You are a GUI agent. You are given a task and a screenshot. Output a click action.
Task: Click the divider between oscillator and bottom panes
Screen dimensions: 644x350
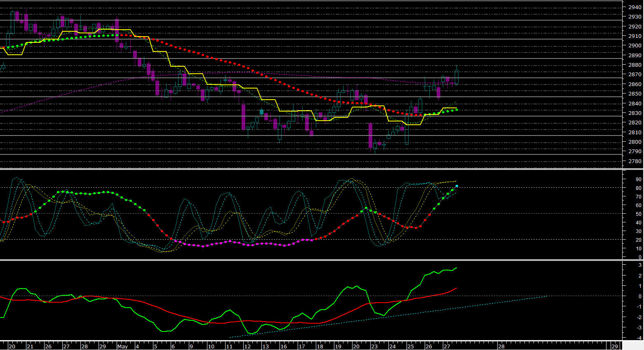[x=322, y=260]
